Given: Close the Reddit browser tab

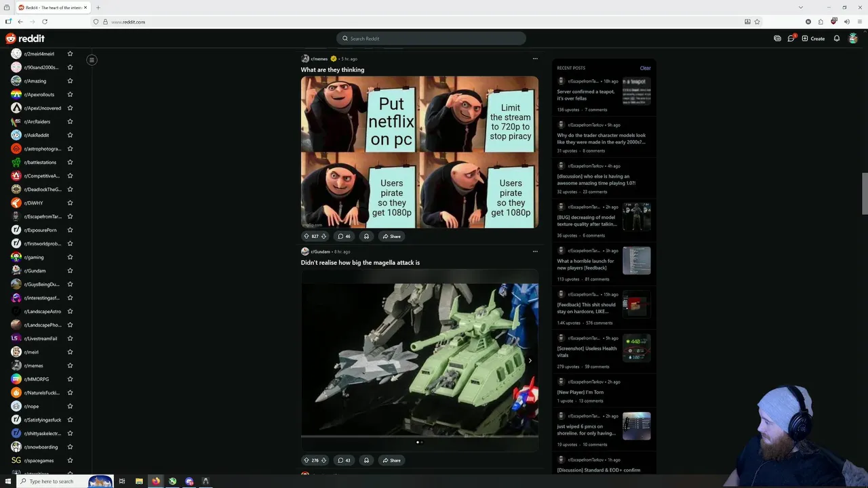Looking at the screenshot, I should (x=85, y=7).
